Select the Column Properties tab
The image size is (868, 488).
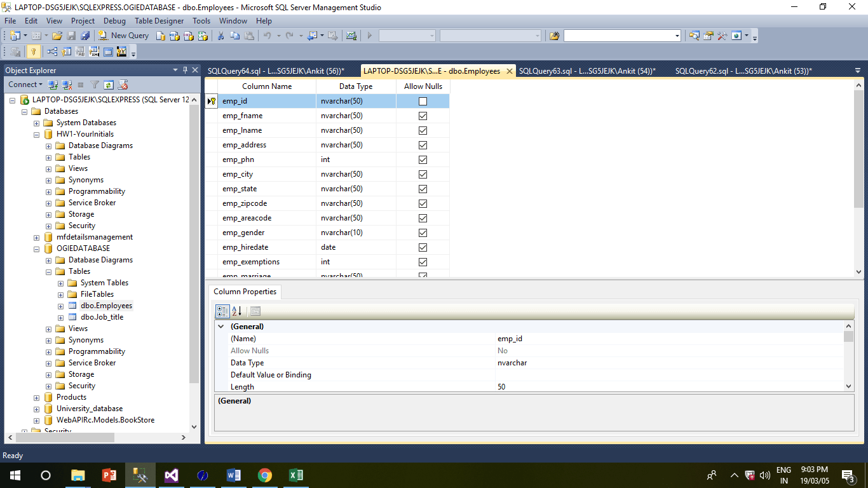click(245, 292)
